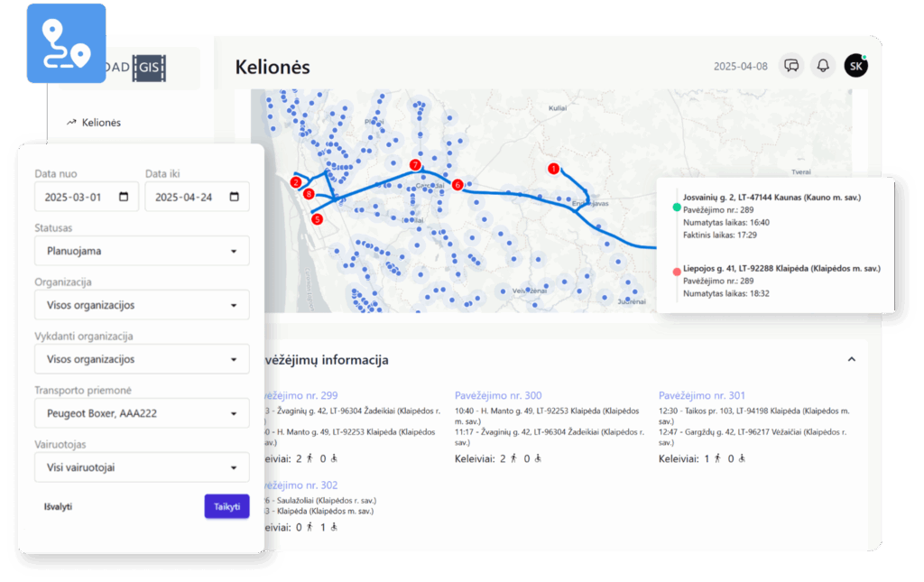
Task: Click Keleiviai count under nr. 300
Action: click(498, 459)
